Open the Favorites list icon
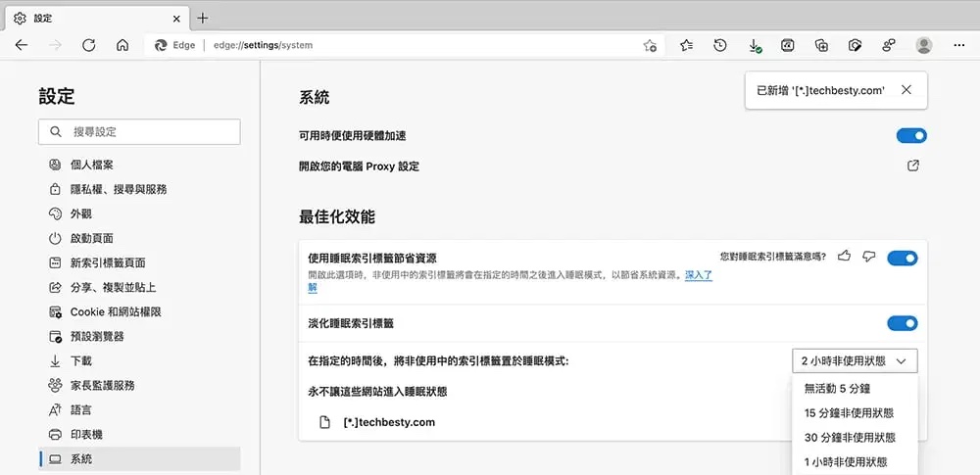 (x=687, y=45)
